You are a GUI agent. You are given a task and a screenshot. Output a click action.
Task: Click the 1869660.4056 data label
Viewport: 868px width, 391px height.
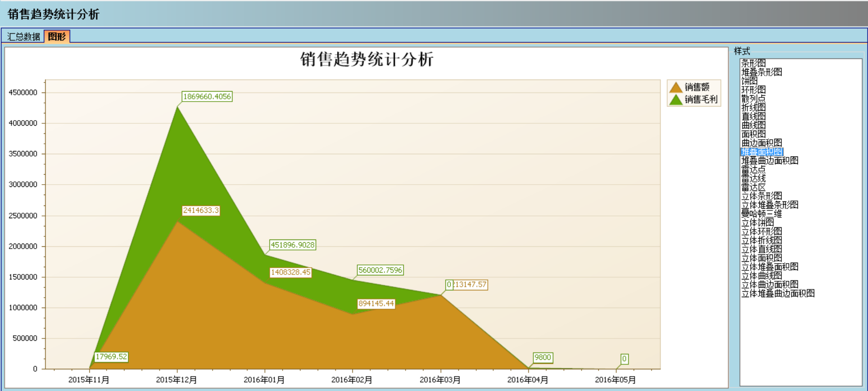[207, 97]
